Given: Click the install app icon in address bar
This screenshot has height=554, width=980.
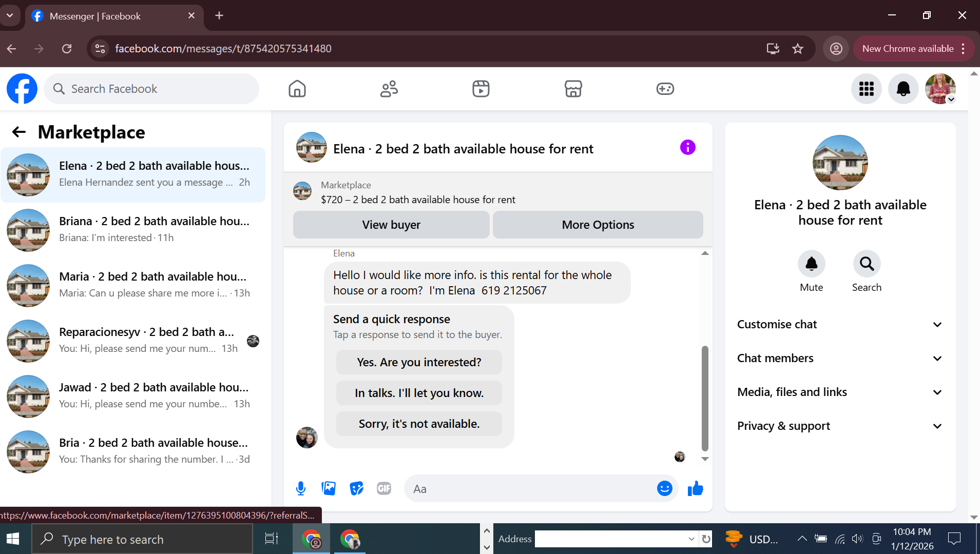Looking at the screenshot, I should [x=773, y=49].
